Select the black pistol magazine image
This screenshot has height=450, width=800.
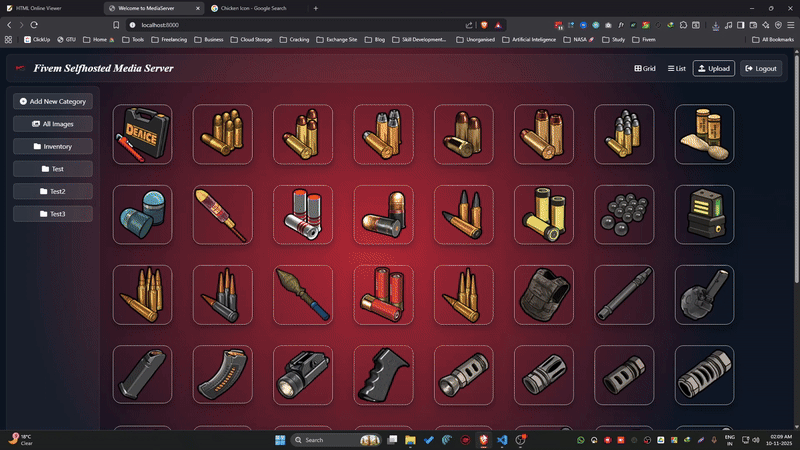(x=142, y=375)
